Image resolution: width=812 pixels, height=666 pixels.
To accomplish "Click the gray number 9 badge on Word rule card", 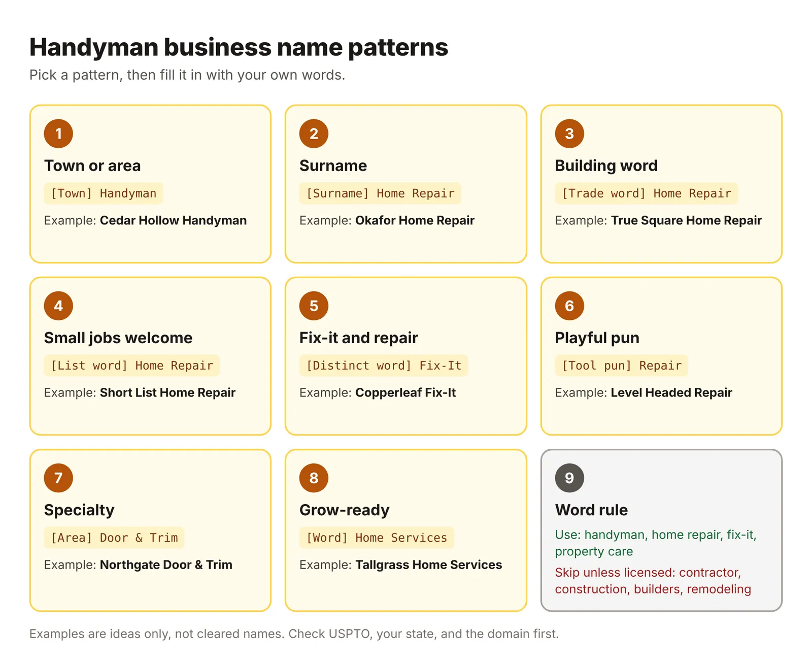I will click(569, 478).
